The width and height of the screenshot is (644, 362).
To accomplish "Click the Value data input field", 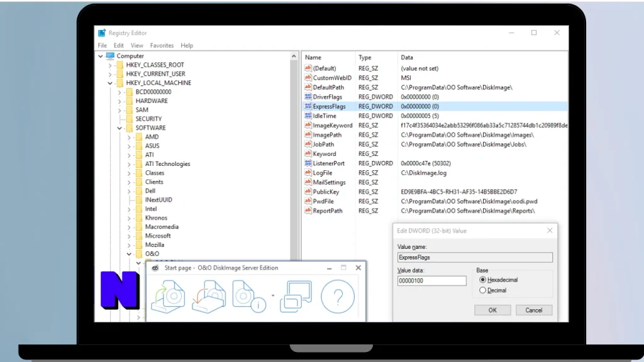I will [431, 281].
